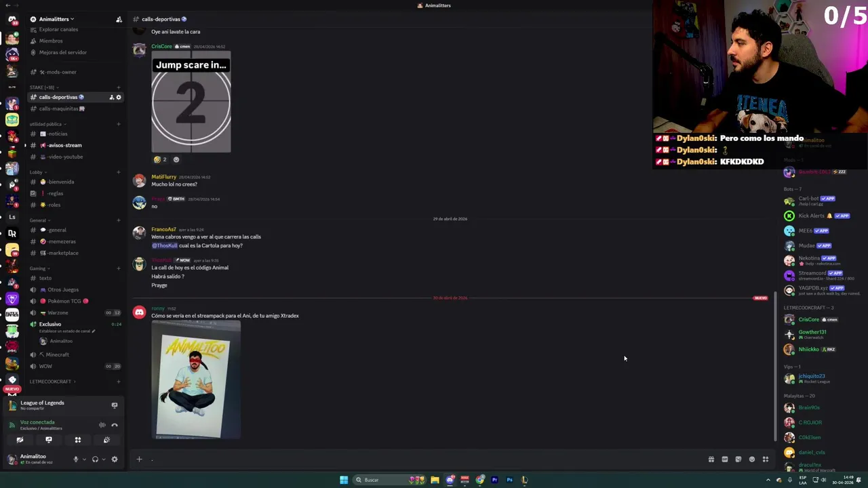Open reglas channel
868x488 pixels.
point(75,193)
